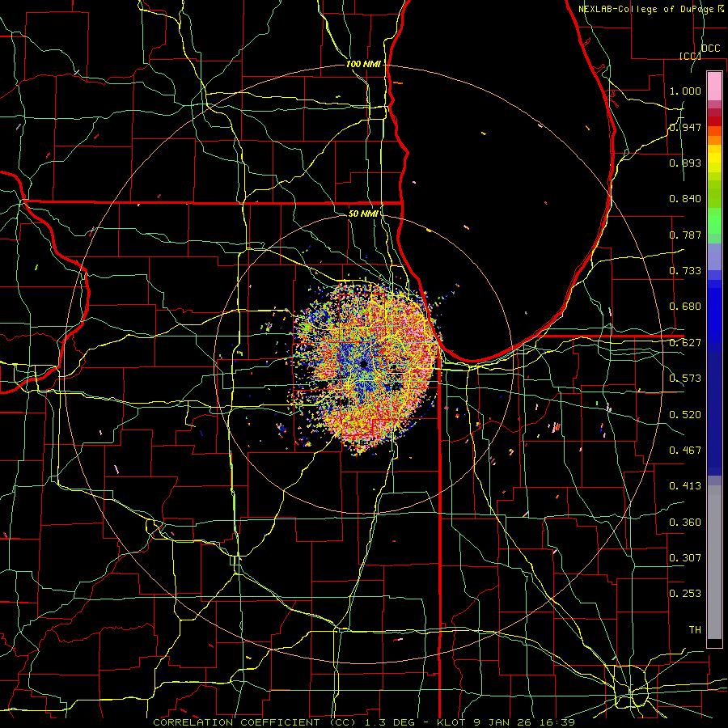This screenshot has height=728, width=728.
Task: Click the 100 NMI range ring label
Action: (363, 64)
